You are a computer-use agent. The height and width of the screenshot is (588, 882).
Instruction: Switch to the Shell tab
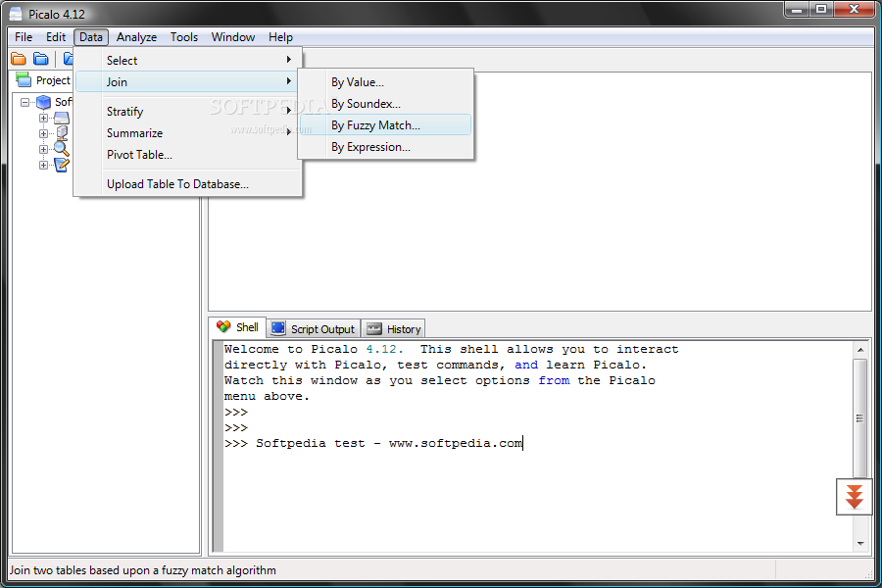click(x=237, y=327)
